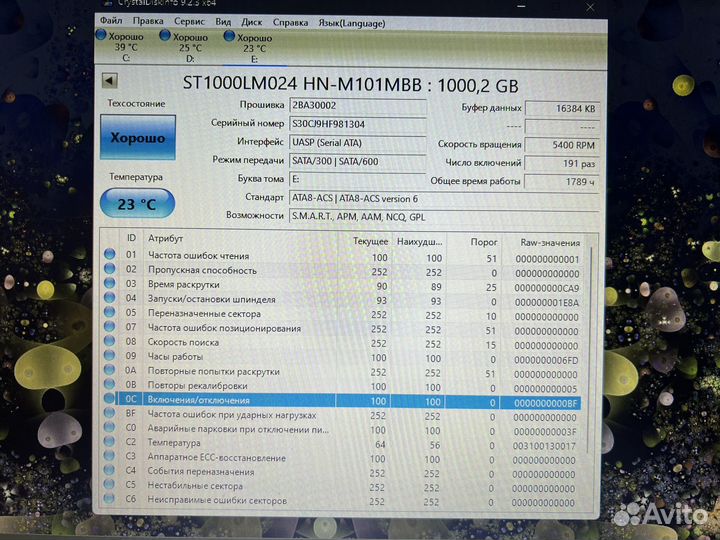
Task: Click status circle for Часы работы row
Action: [110, 358]
